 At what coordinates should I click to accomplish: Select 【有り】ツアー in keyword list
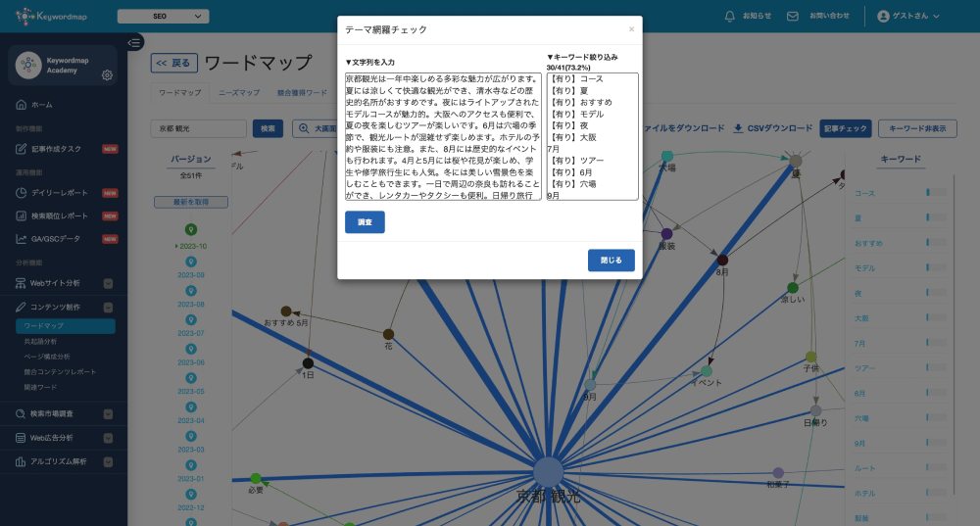click(575, 161)
